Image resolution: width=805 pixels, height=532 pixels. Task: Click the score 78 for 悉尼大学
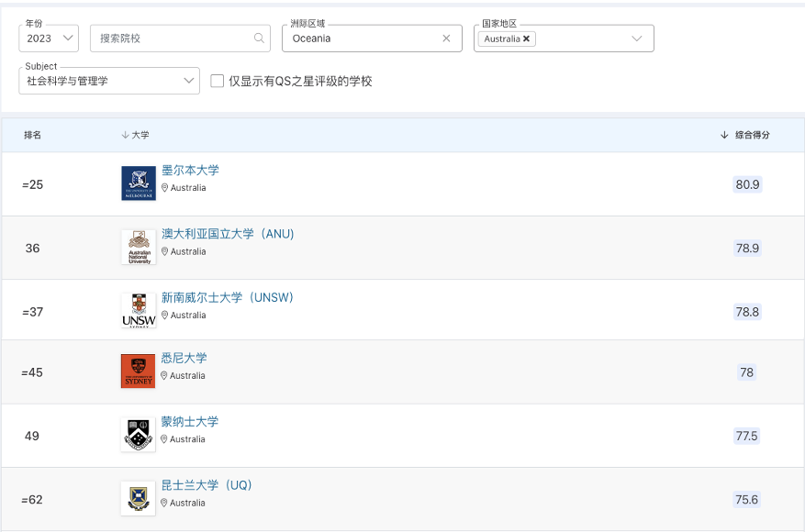coord(747,372)
